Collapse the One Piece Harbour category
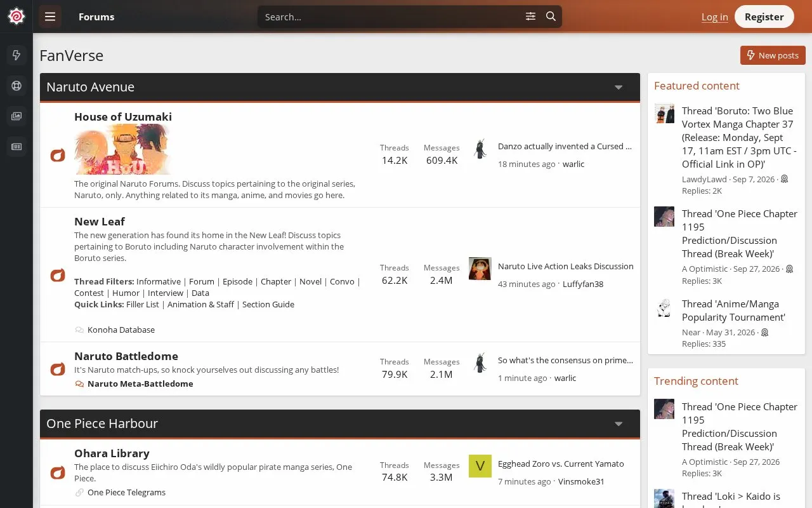 point(619,424)
